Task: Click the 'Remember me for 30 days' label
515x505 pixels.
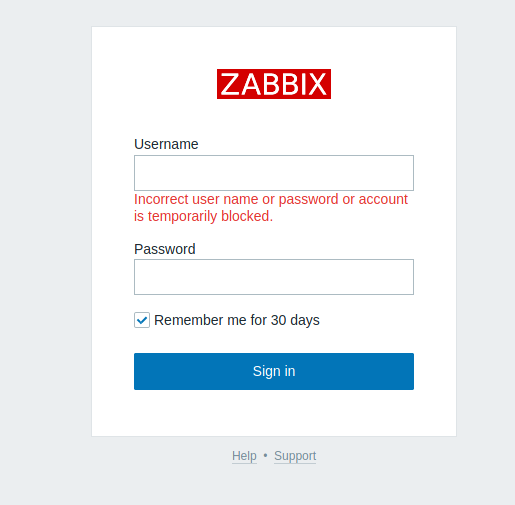Action: coord(237,320)
